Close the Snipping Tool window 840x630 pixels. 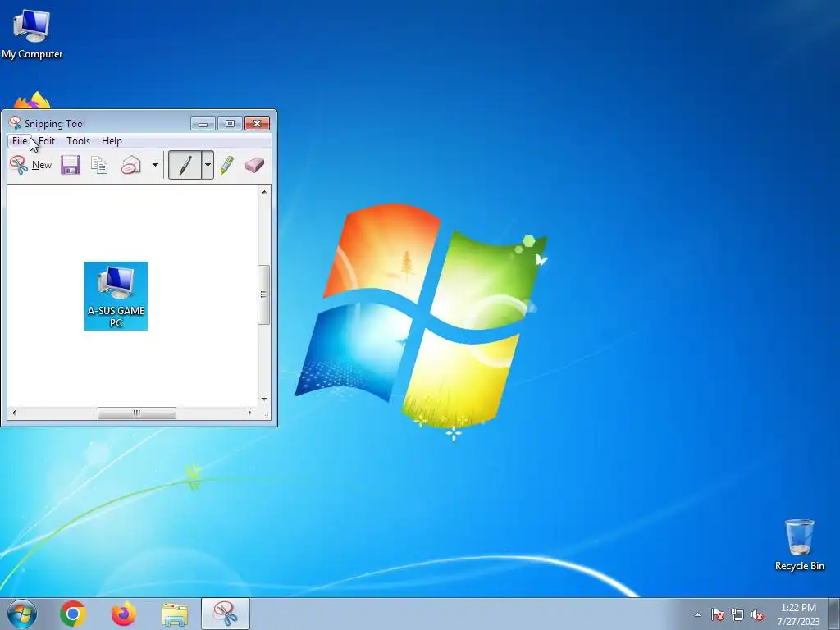point(257,124)
